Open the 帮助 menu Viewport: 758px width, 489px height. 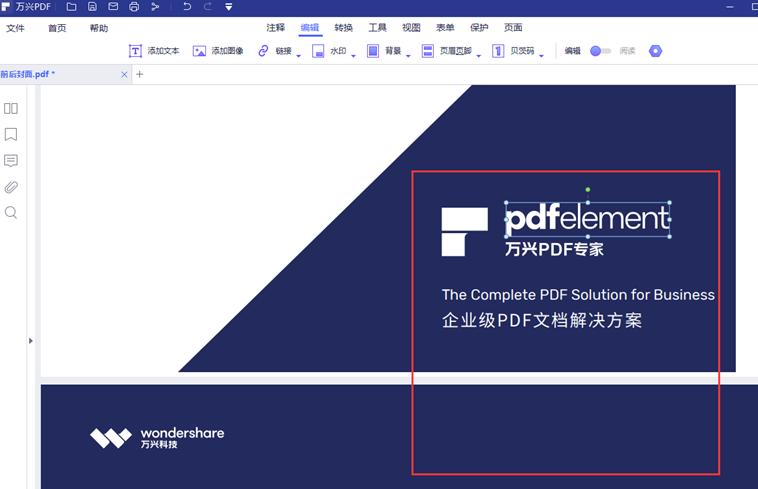[99, 28]
